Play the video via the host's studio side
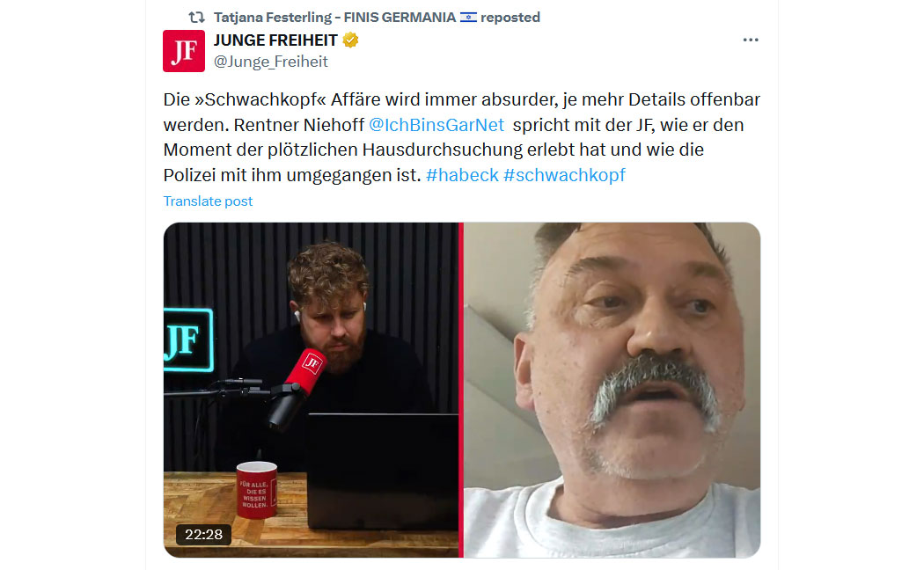This screenshot has width=924, height=570. (x=311, y=390)
